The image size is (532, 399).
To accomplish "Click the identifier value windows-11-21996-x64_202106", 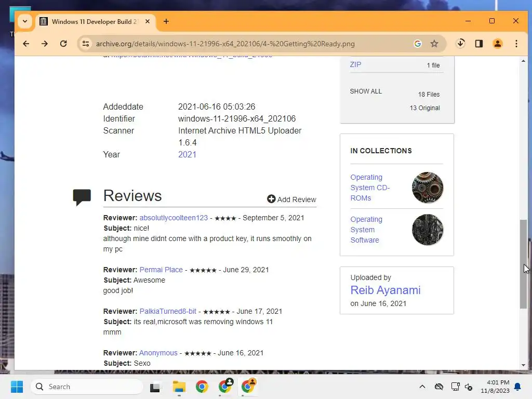I will pos(237,118).
